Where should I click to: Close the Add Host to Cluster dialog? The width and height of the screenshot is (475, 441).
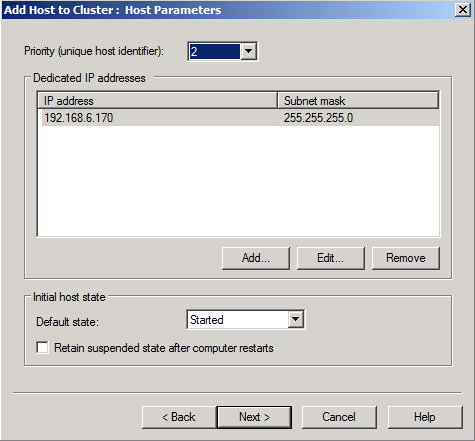coord(463,10)
